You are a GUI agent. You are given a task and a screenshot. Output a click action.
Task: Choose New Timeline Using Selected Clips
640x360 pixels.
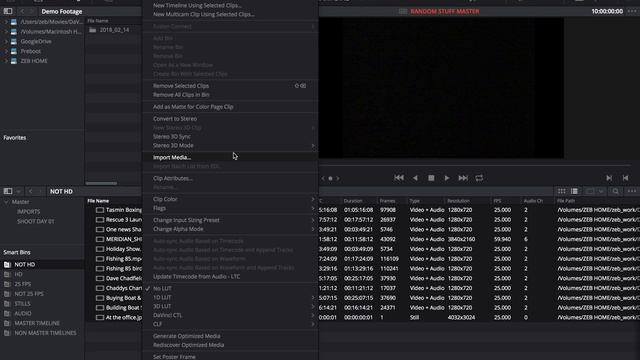197,5
